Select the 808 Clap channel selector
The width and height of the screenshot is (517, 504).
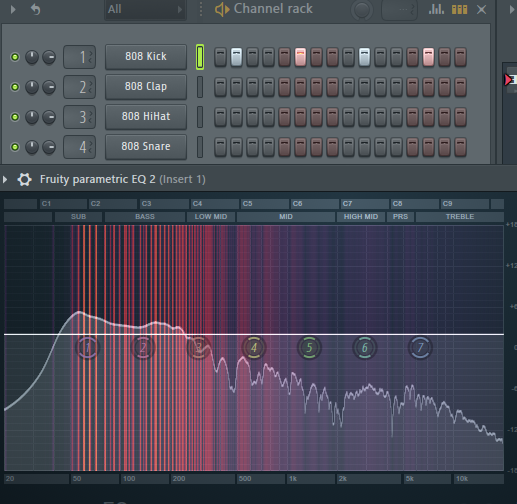click(x=200, y=87)
